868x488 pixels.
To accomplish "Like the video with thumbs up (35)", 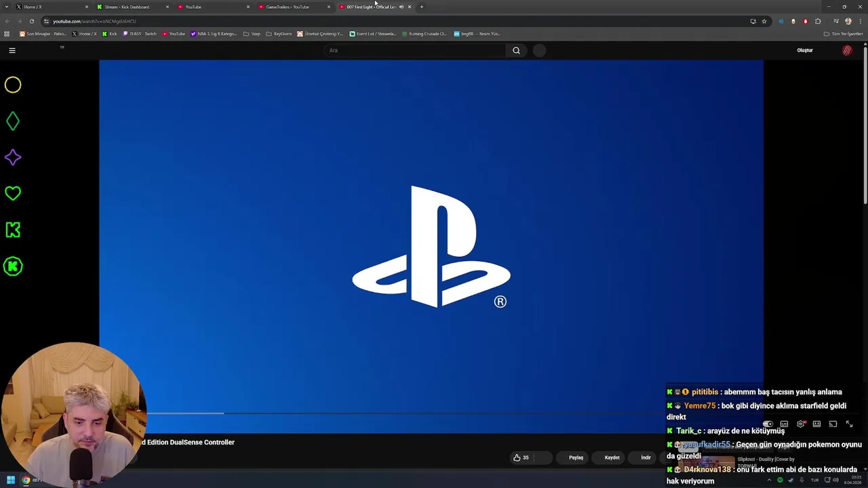I will point(521,457).
